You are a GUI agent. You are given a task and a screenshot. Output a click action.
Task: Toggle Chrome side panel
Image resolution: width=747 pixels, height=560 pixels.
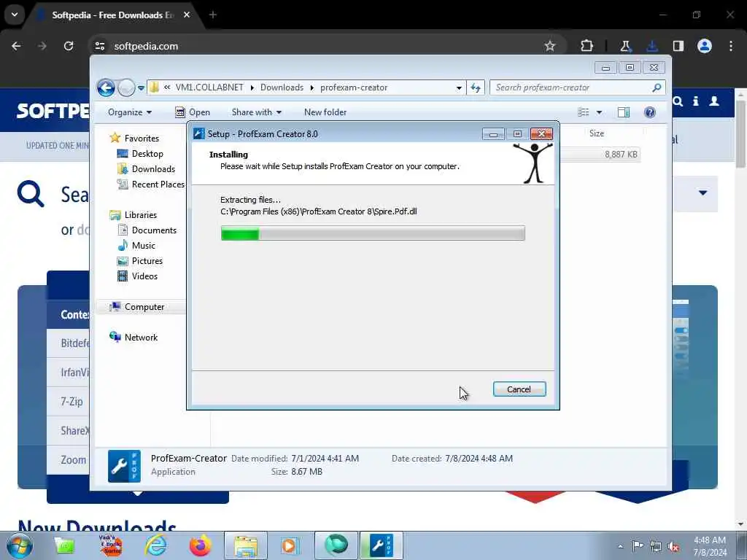coord(678,46)
